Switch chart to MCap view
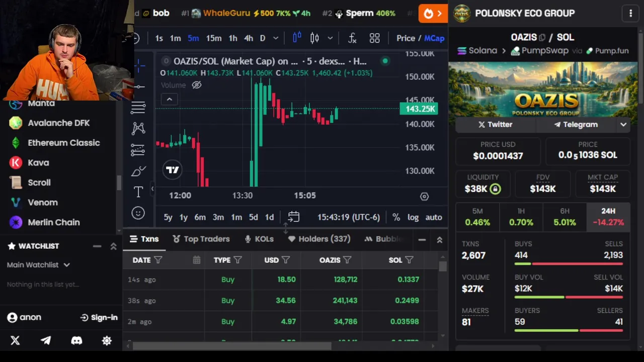 click(x=434, y=38)
